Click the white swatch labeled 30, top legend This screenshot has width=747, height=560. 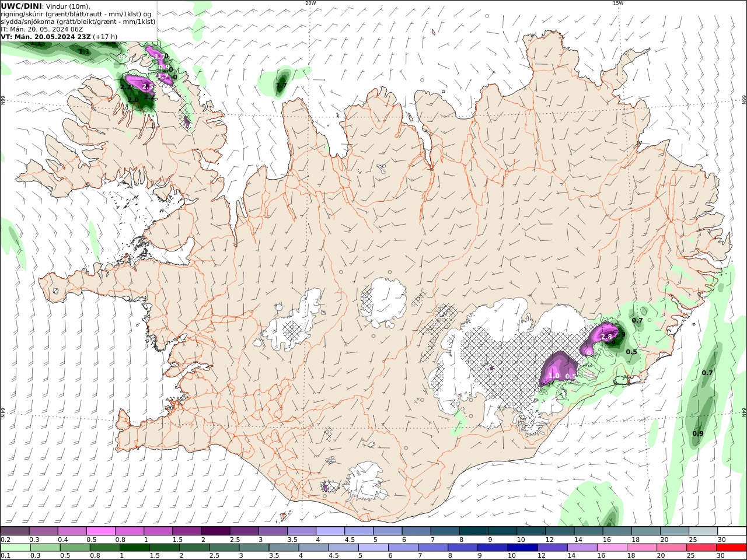click(x=732, y=531)
